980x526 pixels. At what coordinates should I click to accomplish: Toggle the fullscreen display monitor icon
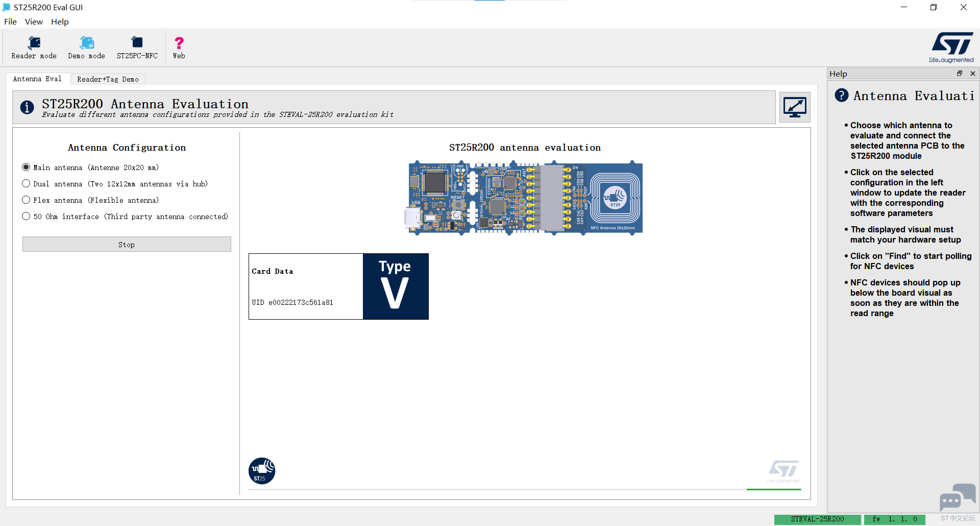coord(795,107)
